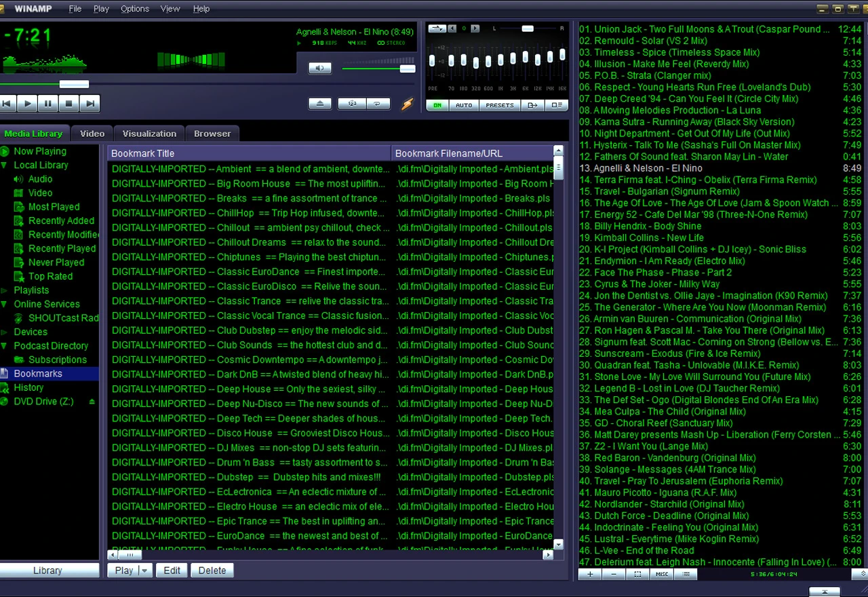
Task: Adjust the volume slider
Action: coord(408,69)
